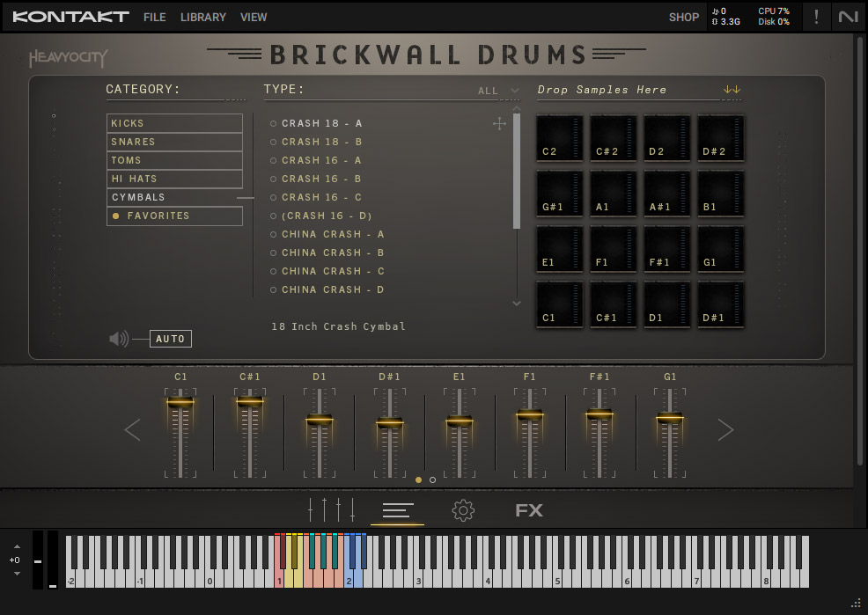Go to next mixer channel page arrow
The image size is (868, 615).
pos(725,429)
